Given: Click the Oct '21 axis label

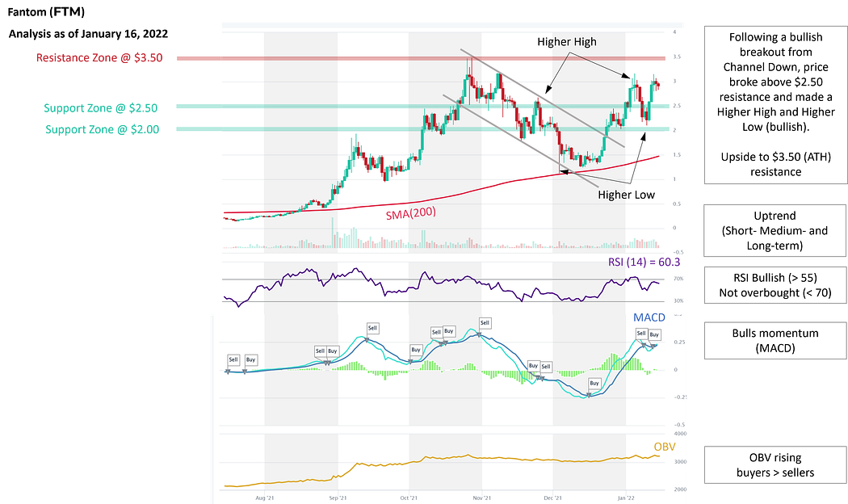Looking at the screenshot, I should coord(409,498).
